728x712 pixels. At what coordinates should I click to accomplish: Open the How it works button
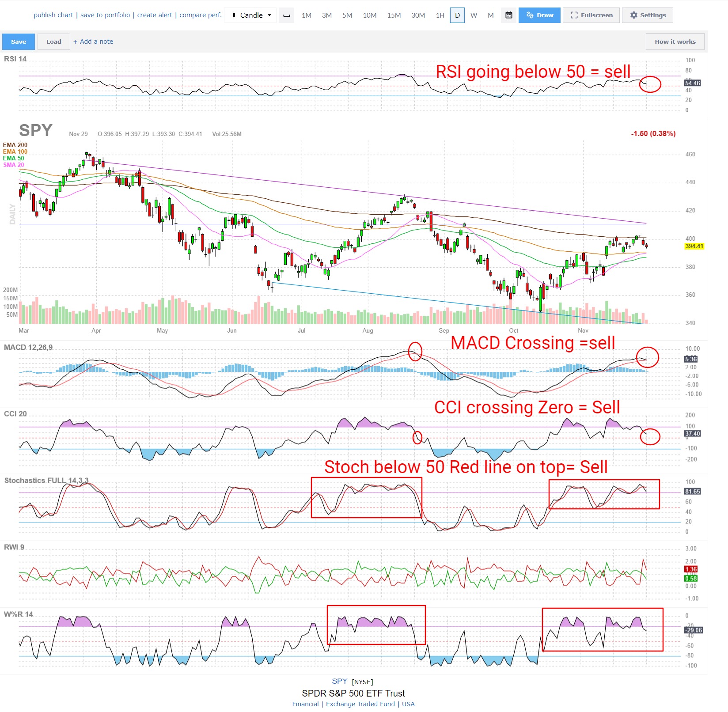[x=675, y=42]
